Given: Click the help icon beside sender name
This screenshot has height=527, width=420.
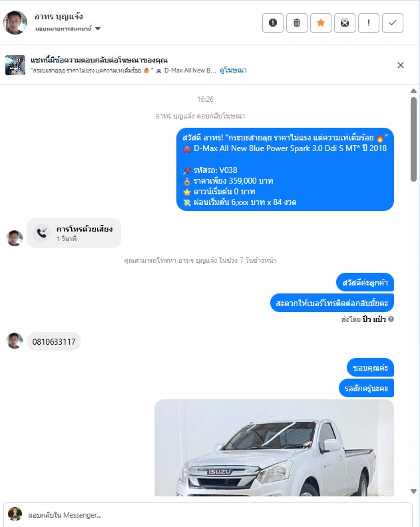Looking at the screenshot, I should tap(391, 319).
